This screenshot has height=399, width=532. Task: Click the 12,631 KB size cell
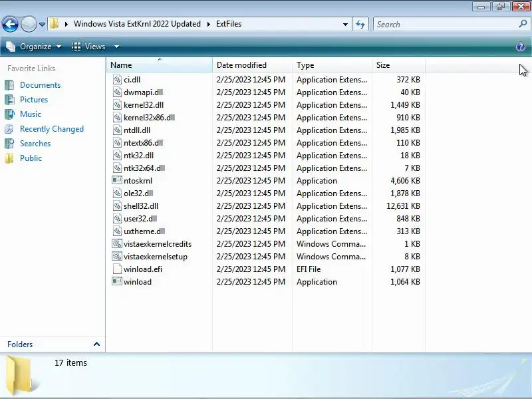pyautogui.click(x=403, y=206)
